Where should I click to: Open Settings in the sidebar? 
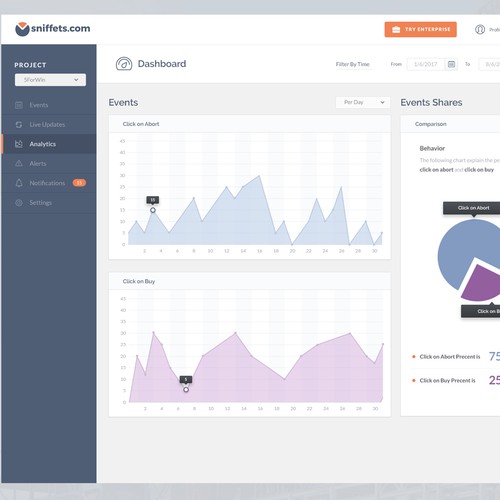click(x=49, y=203)
